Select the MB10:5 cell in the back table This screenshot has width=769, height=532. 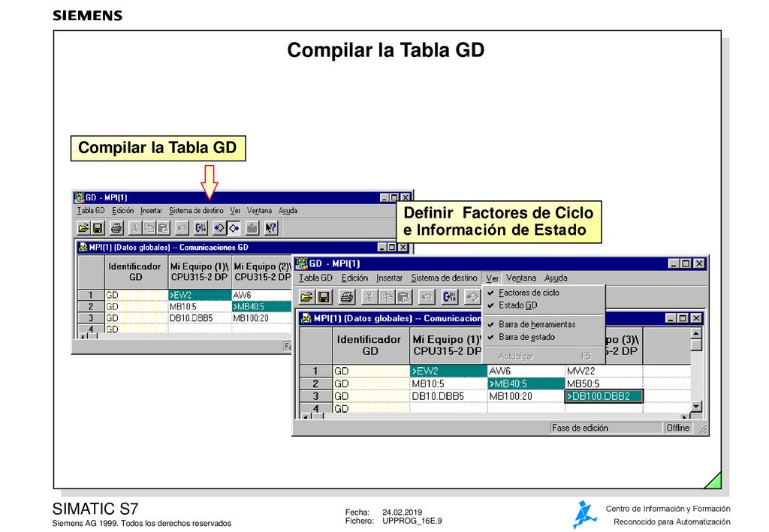[200, 307]
